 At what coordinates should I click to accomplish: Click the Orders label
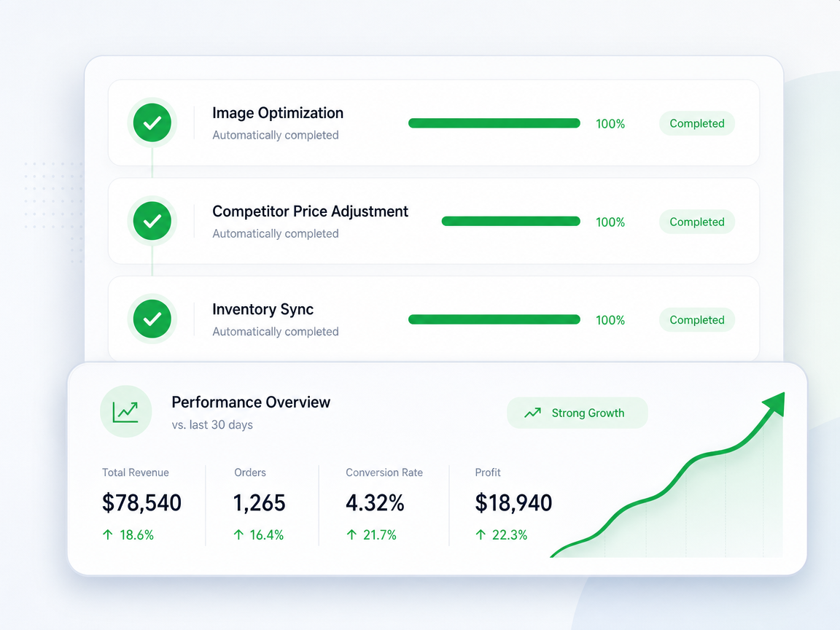(x=249, y=472)
